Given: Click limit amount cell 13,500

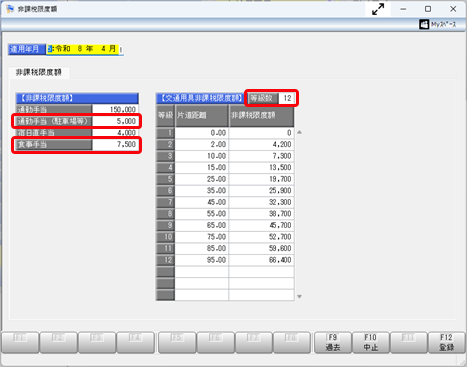Looking at the screenshot, I should click(x=261, y=167).
